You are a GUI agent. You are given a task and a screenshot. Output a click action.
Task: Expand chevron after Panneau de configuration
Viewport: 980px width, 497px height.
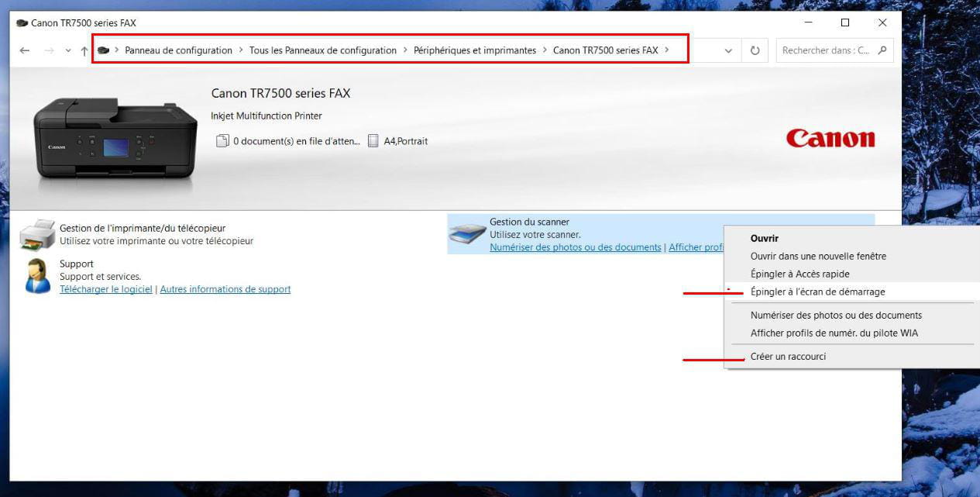241,50
